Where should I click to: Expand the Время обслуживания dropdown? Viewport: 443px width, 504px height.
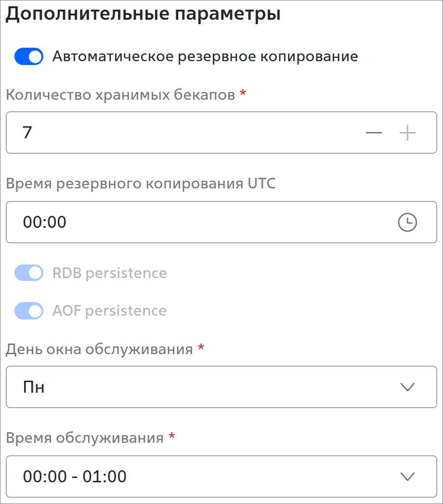point(221,477)
